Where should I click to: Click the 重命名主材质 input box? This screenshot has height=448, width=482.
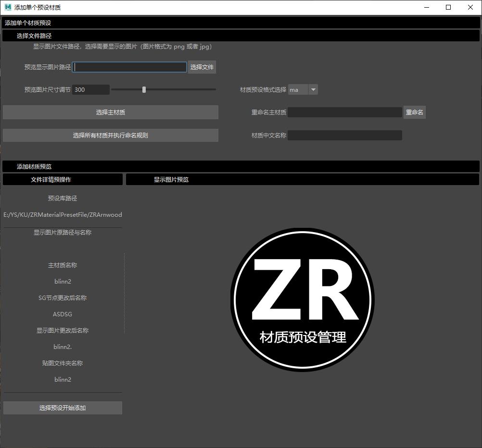pos(344,112)
